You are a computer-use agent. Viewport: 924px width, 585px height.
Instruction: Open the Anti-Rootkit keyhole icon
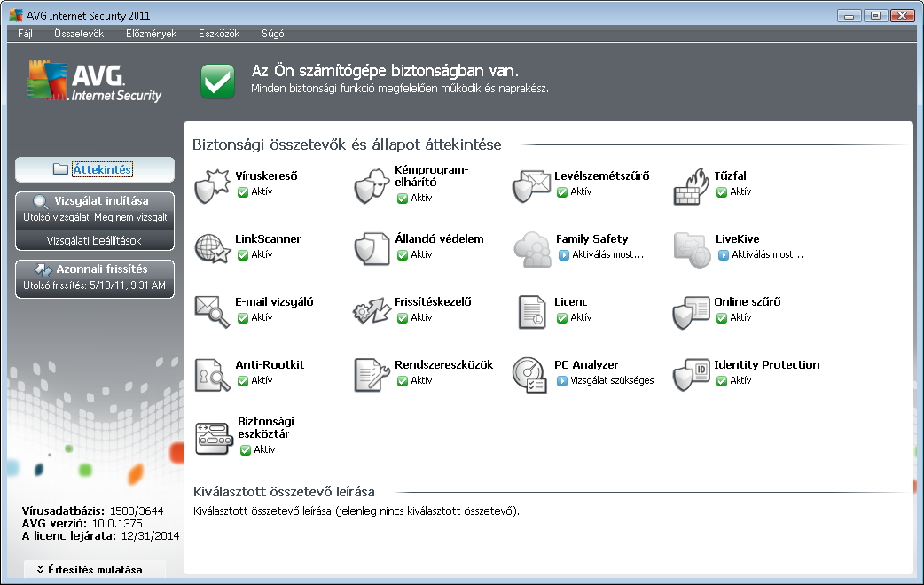click(212, 375)
